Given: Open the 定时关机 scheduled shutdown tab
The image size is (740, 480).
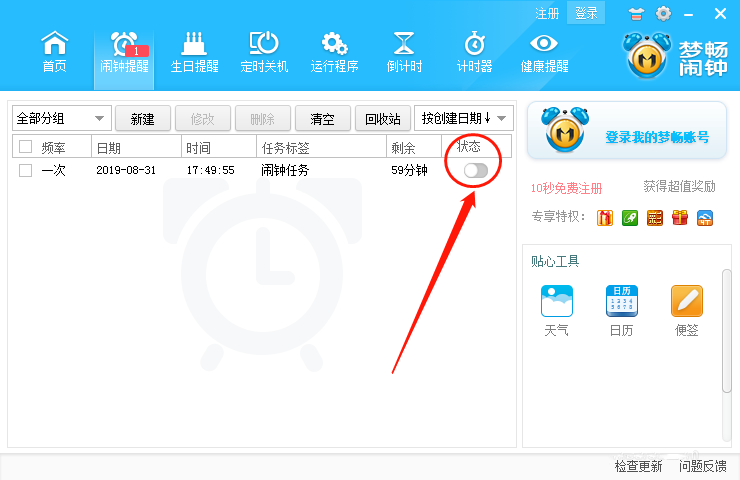Looking at the screenshot, I should [264, 52].
